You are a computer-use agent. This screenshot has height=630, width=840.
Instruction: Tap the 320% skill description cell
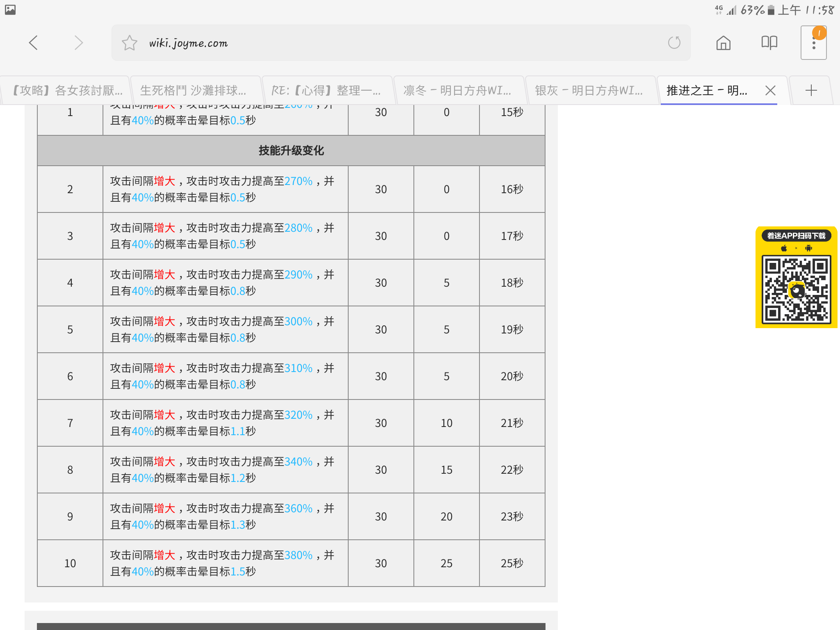[226, 423]
